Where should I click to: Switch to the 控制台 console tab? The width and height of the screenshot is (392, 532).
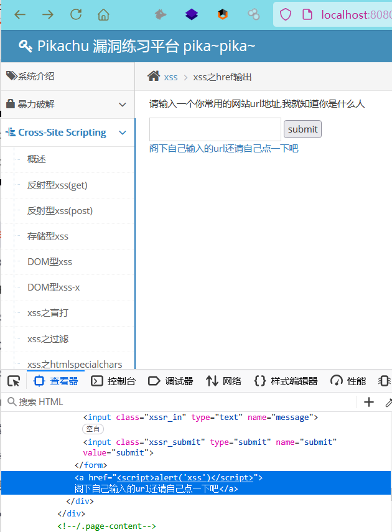tap(113, 381)
